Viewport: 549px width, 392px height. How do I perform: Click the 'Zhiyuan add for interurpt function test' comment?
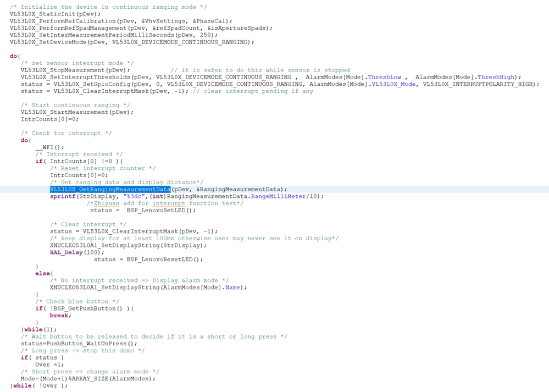165,203
